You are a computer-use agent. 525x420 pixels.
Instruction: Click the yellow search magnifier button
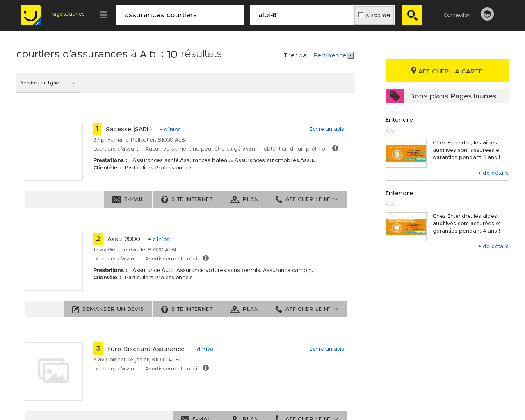coord(412,15)
